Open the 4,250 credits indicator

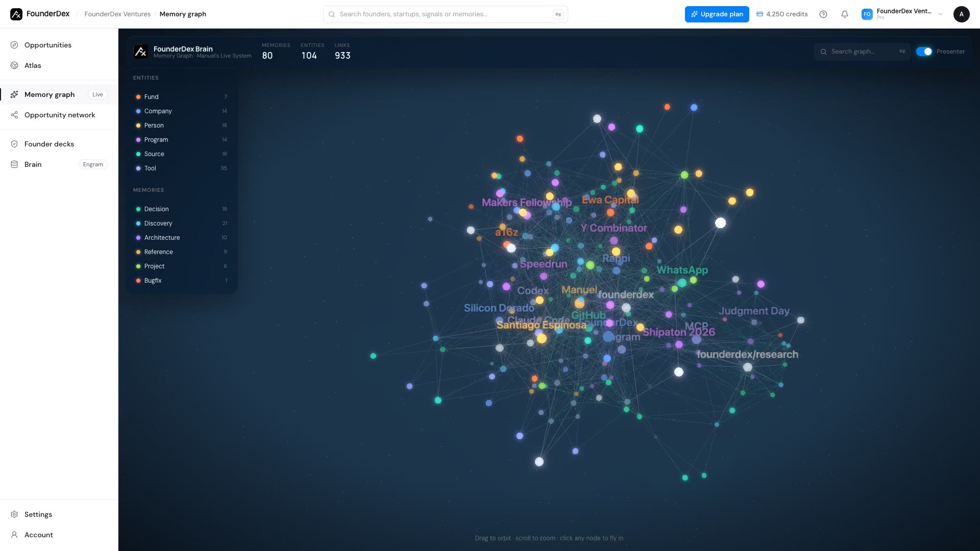782,14
